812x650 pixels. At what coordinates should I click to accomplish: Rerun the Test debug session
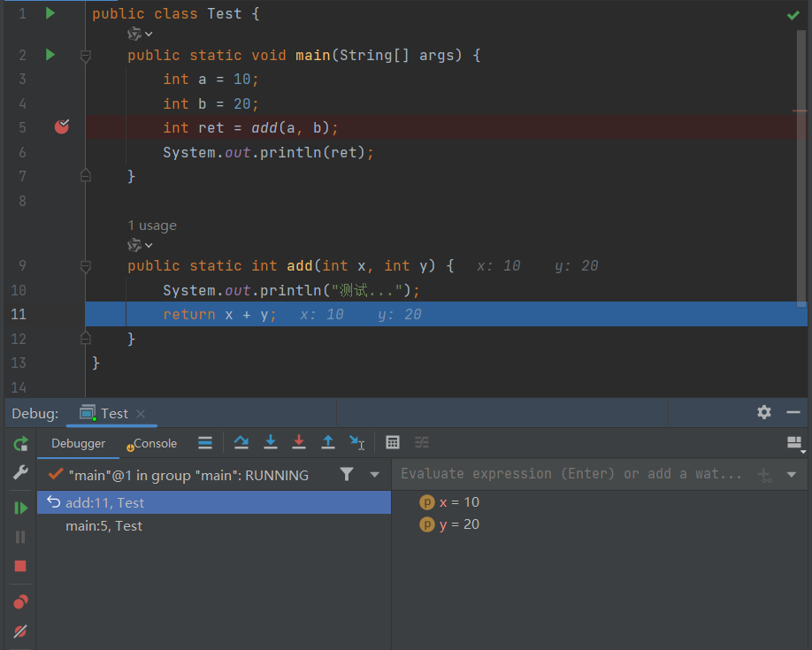click(x=20, y=444)
